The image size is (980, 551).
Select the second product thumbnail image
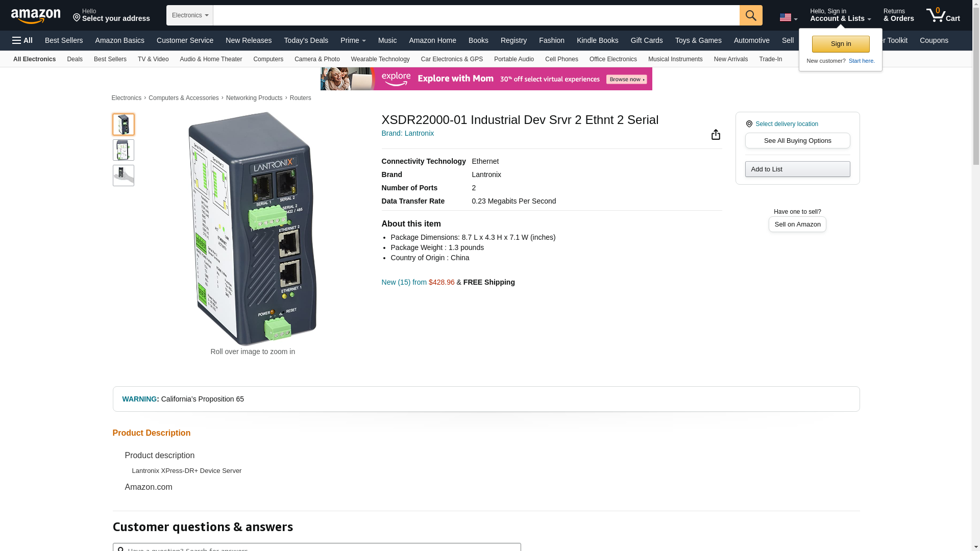click(x=123, y=150)
